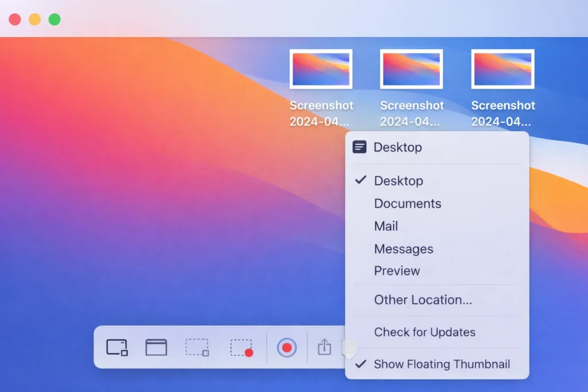Viewport: 588px width, 392px height.
Task: Select the Capture Selected Portion tool
Action: pyautogui.click(x=197, y=347)
